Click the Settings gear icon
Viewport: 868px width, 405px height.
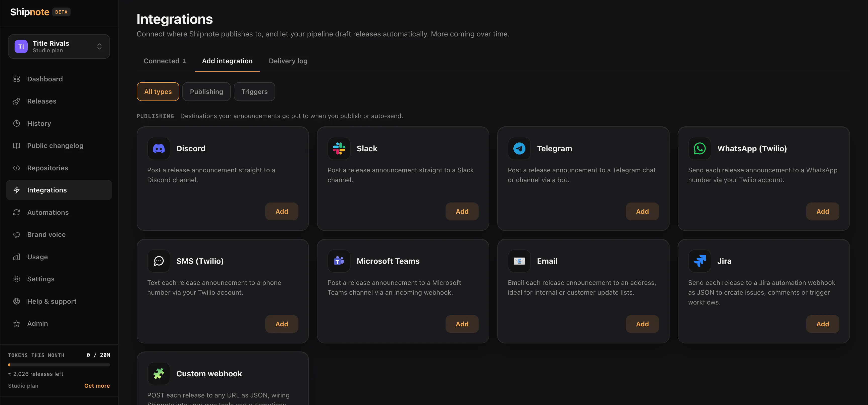[x=17, y=279]
